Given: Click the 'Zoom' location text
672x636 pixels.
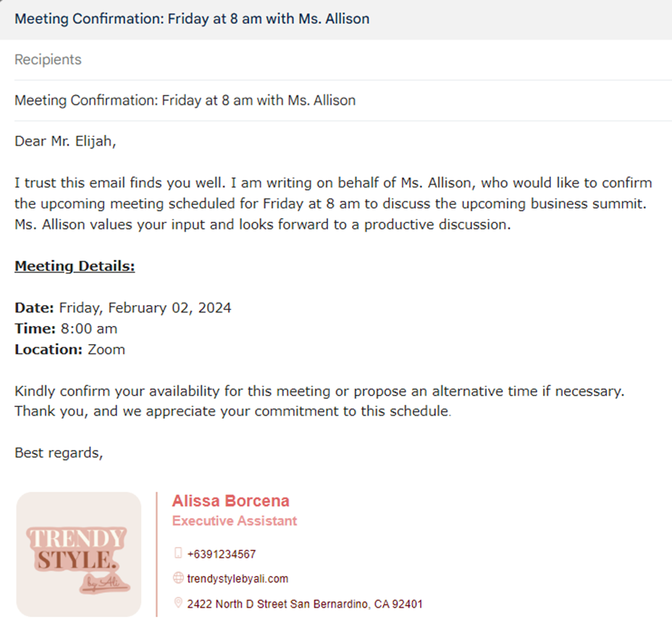Looking at the screenshot, I should click(x=106, y=350).
